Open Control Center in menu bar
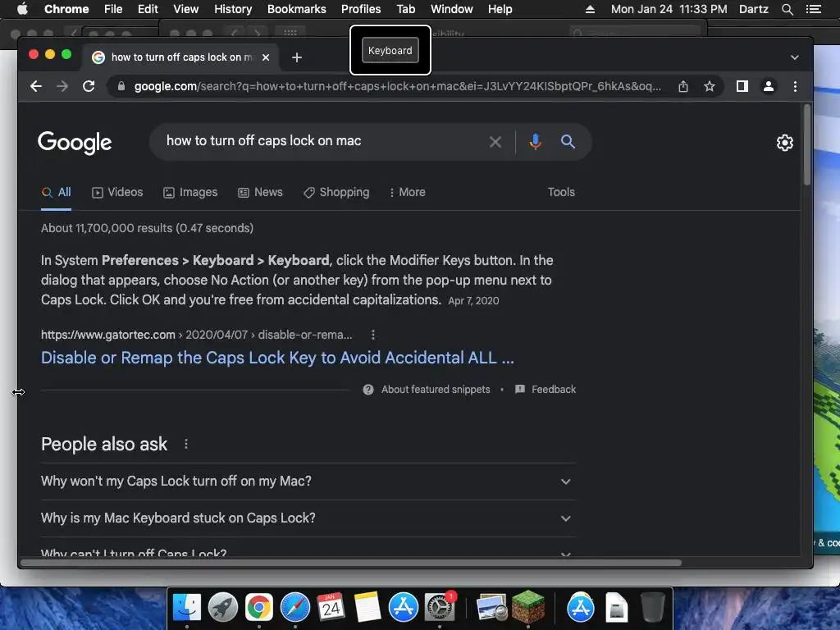Image resolution: width=840 pixels, height=630 pixels. pyautogui.click(x=813, y=9)
